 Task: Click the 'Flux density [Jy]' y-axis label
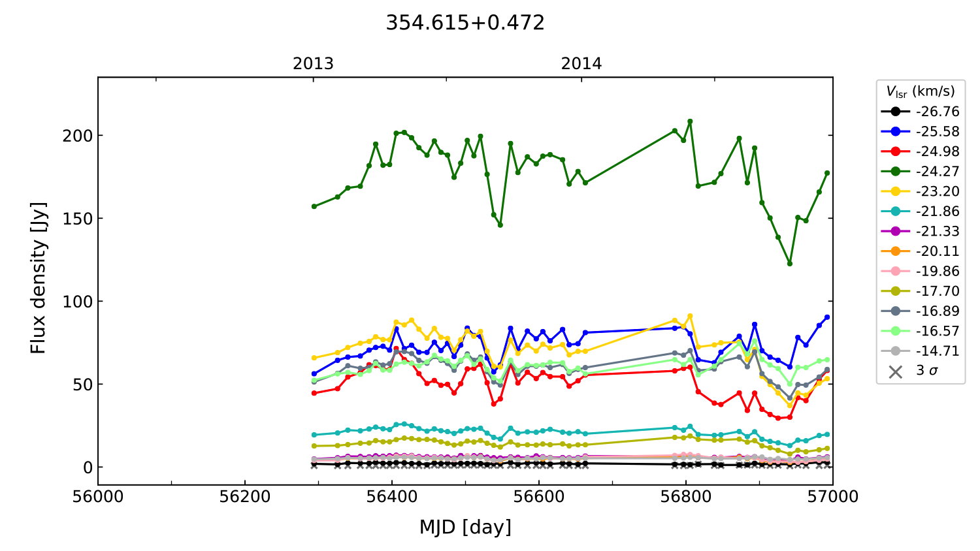pos(38,277)
